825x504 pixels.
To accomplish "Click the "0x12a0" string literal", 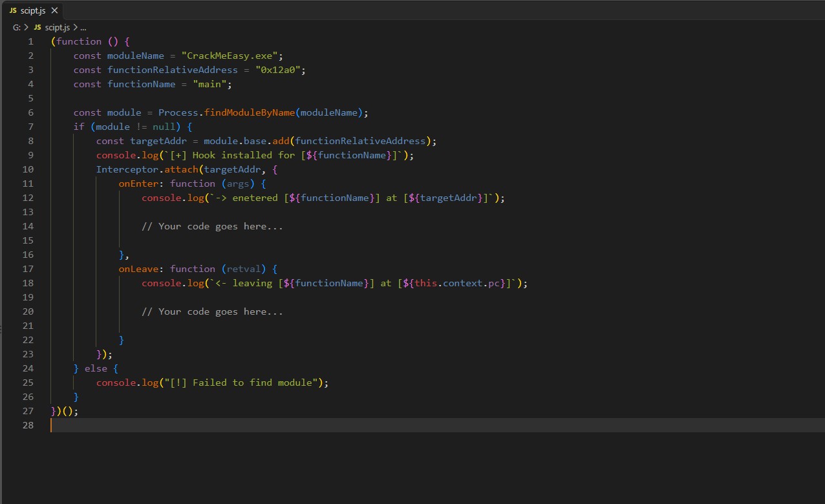I will (x=277, y=70).
